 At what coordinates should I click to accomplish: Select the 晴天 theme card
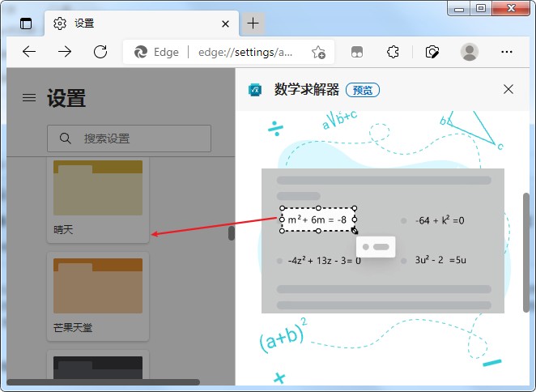pyautogui.click(x=98, y=201)
